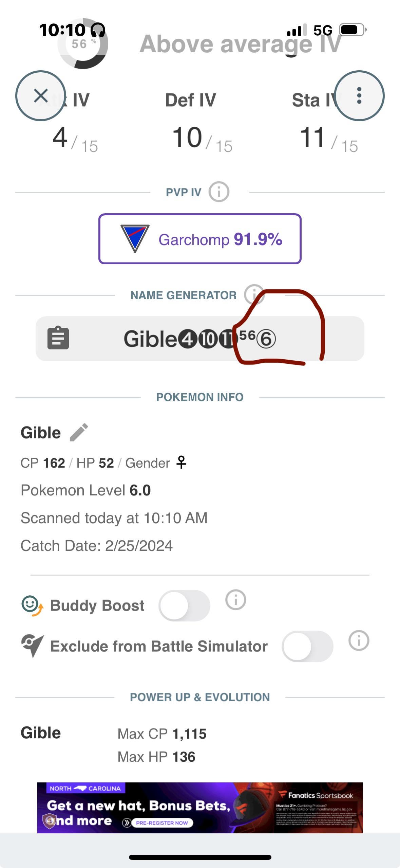Screen dimensions: 400x868
Task: Copy generated name with clipboard icon
Action: tap(58, 338)
